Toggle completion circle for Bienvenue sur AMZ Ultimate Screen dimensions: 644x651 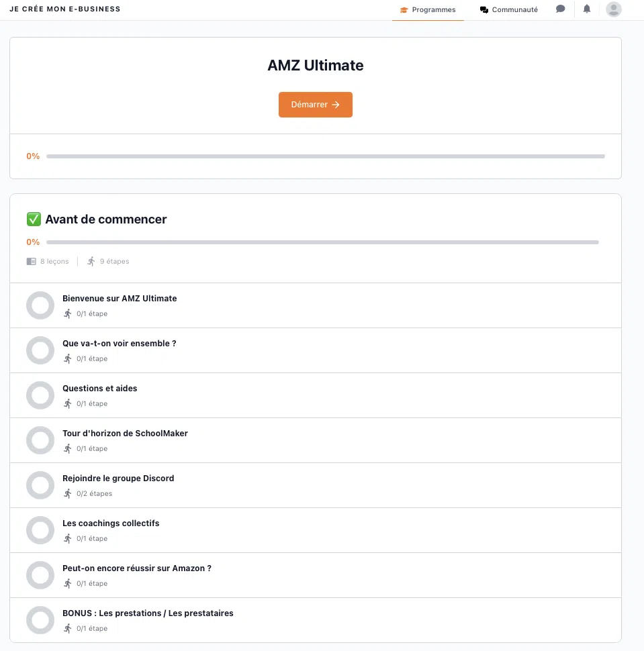point(40,305)
